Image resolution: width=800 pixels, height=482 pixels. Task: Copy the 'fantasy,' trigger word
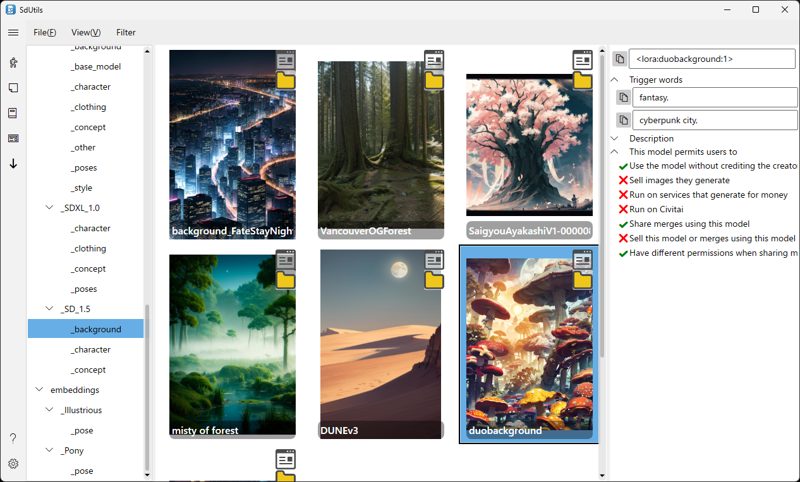pyautogui.click(x=623, y=97)
